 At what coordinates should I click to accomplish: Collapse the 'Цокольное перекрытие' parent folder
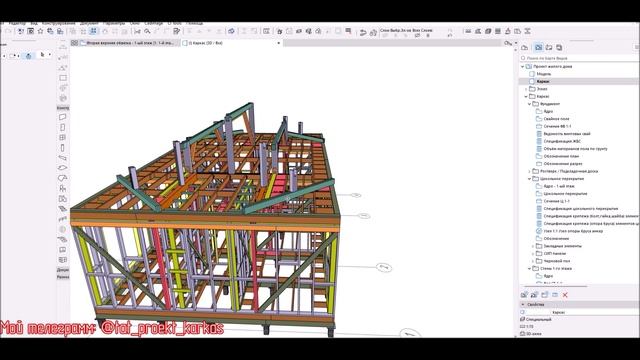click(x=530, y=179)
